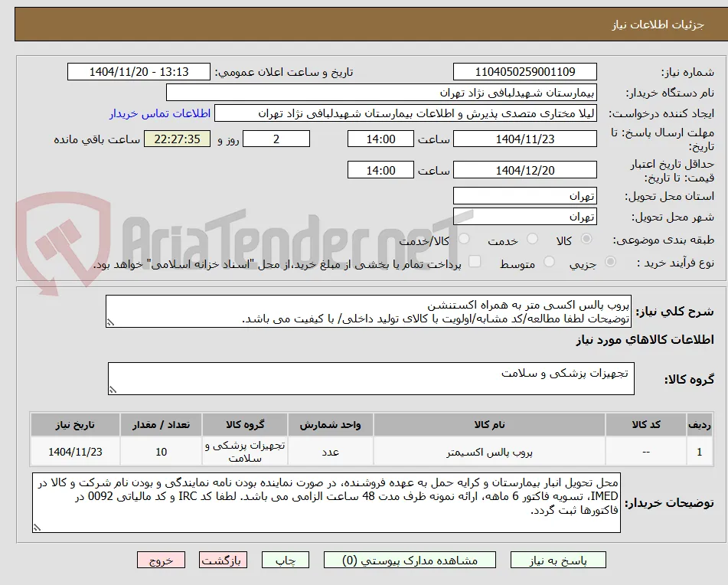Select the 'جزیی' purchase type radio
Viewport: 728px width, 585px height.
pos(611,262)
